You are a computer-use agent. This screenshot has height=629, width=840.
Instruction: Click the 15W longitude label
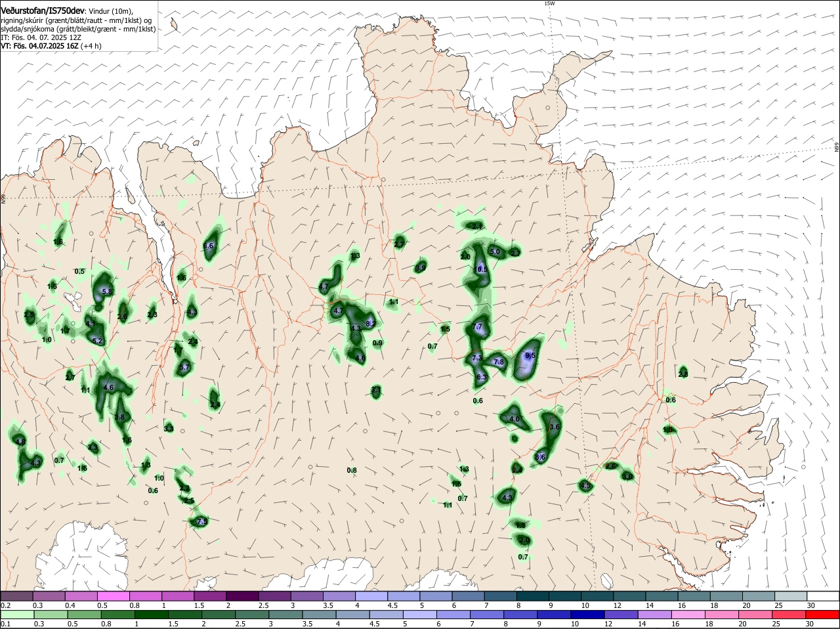click(549, 3)
